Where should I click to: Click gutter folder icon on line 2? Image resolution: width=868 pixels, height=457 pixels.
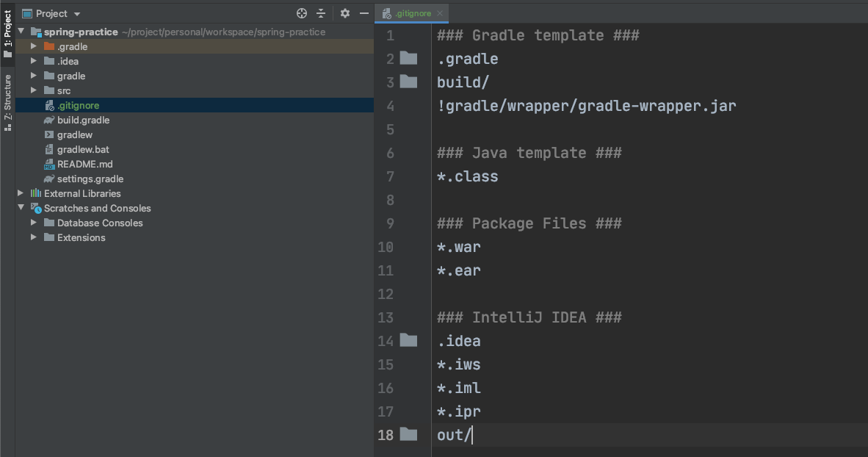(408, 57)
